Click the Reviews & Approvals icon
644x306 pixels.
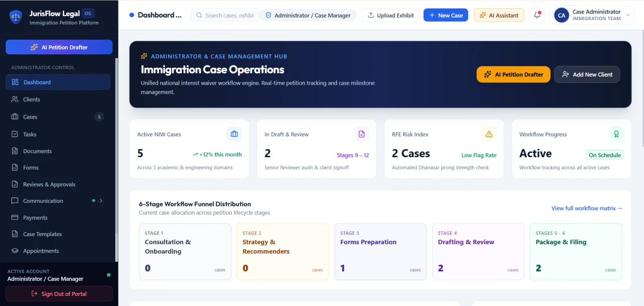tap(15, 184)
